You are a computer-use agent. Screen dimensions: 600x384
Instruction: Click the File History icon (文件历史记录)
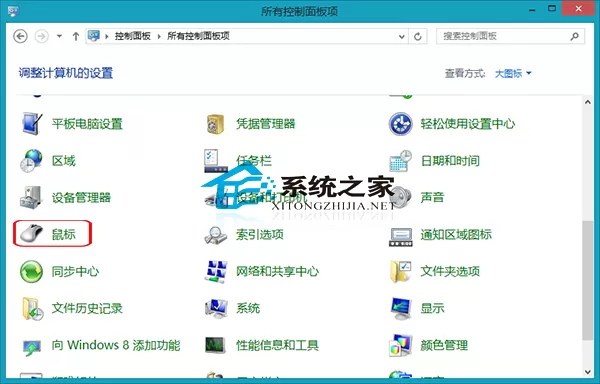[x=32, y=308]
